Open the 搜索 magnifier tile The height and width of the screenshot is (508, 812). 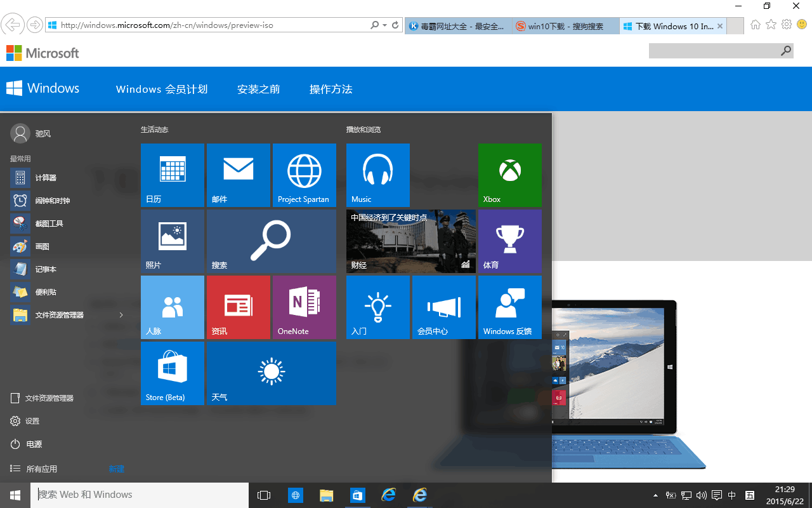(x=272, y=241)
